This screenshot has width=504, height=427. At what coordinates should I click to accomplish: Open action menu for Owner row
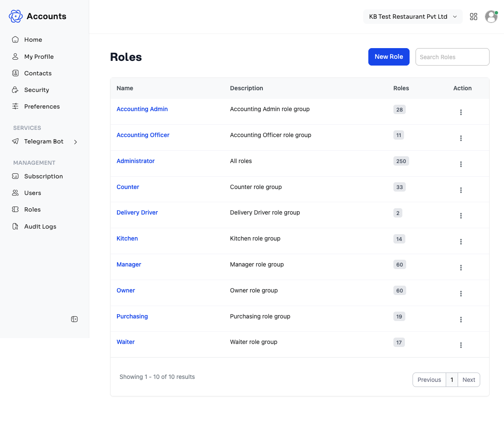[x=461, y=294]
